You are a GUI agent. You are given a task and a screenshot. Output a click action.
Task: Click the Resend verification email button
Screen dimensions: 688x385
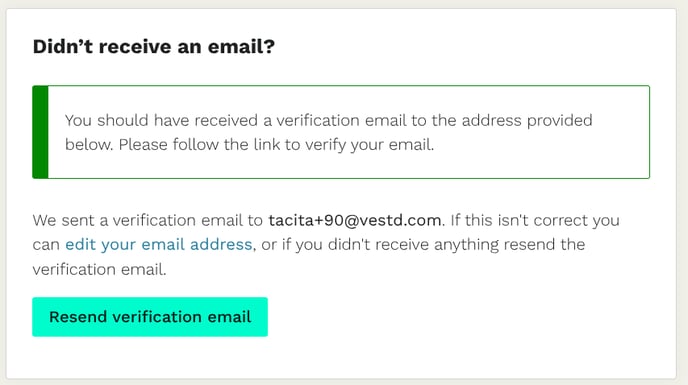point(150,317)
